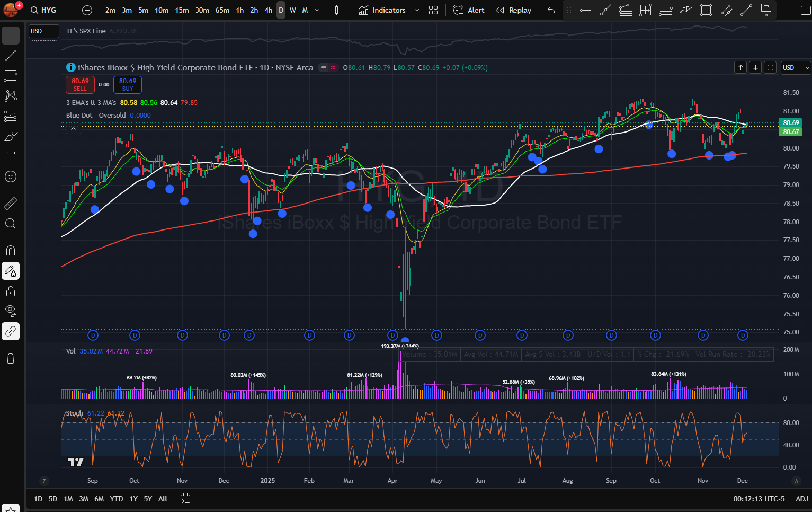Toggle hide all drawings eye icon
Screen dimensions: 812x512
[x=11, y=311]
